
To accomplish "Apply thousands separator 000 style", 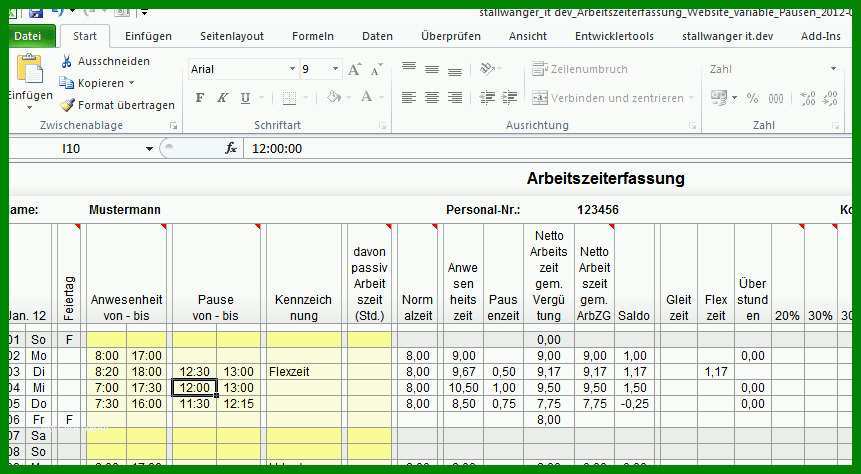I will click(x=775, y=98).
